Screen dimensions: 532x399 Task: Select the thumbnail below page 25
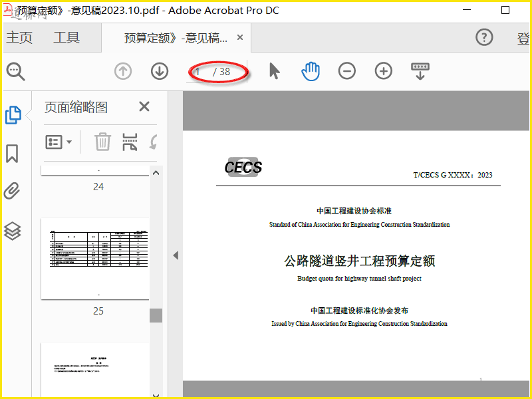pyautogui.click(x=95, y=369)
